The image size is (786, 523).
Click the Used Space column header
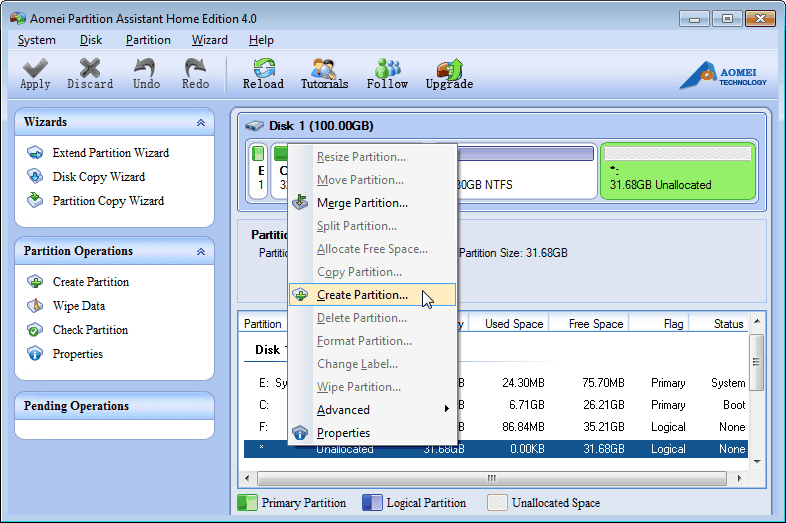point(509,324)
